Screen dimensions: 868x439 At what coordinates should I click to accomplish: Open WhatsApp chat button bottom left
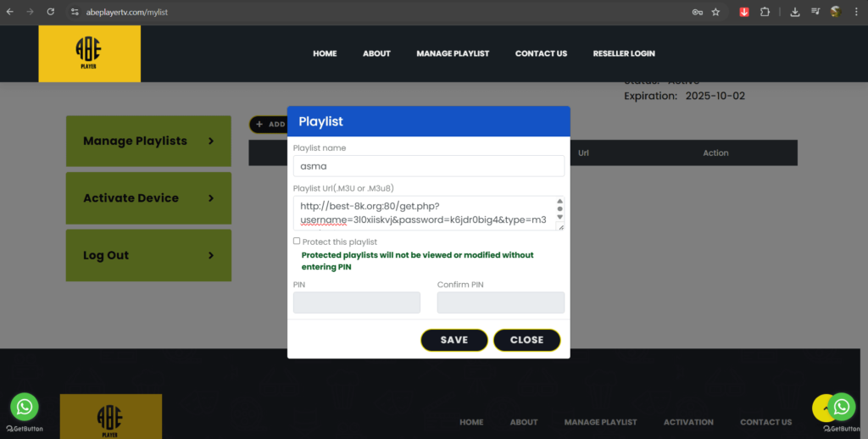[25, 407]
